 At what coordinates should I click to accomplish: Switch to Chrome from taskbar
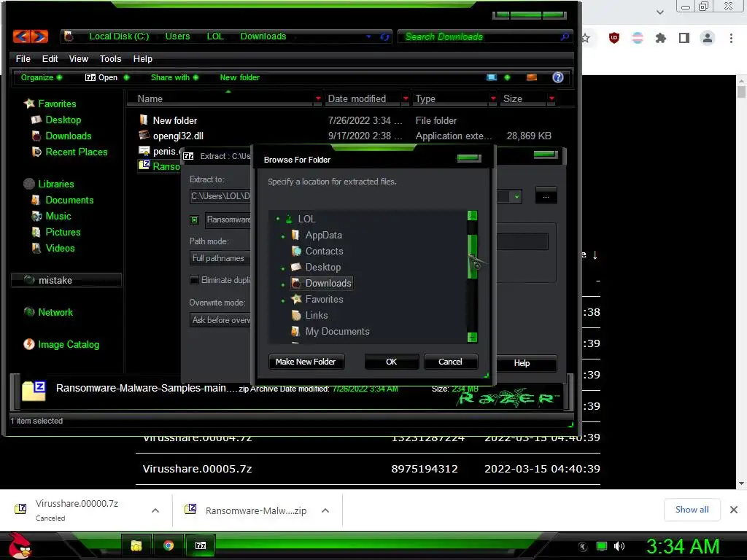(x=169, y=545)
